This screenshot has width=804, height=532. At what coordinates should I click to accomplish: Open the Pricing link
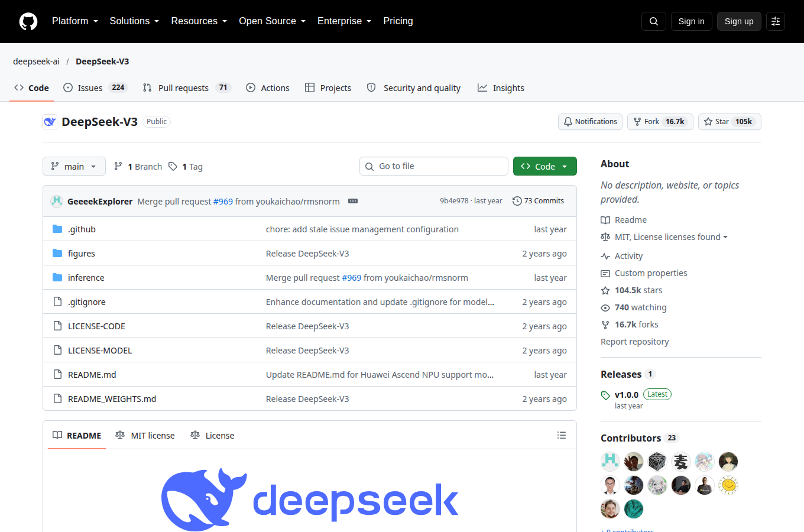398,21
